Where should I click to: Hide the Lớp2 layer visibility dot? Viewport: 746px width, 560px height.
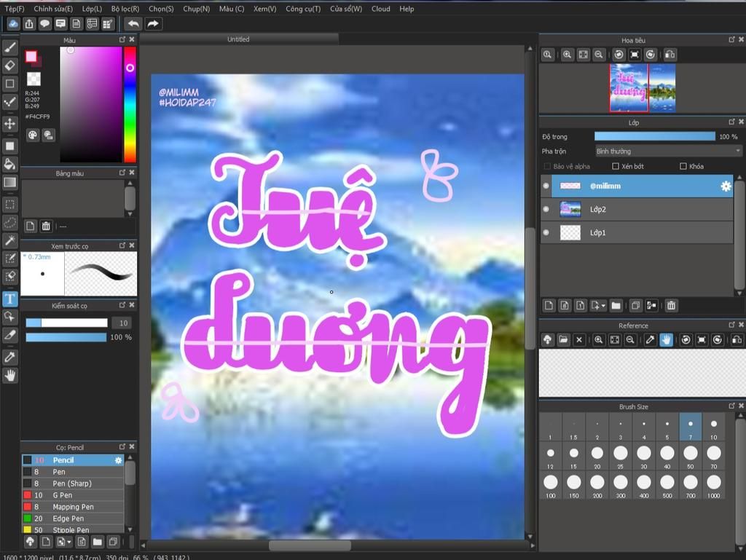point(546,209)
